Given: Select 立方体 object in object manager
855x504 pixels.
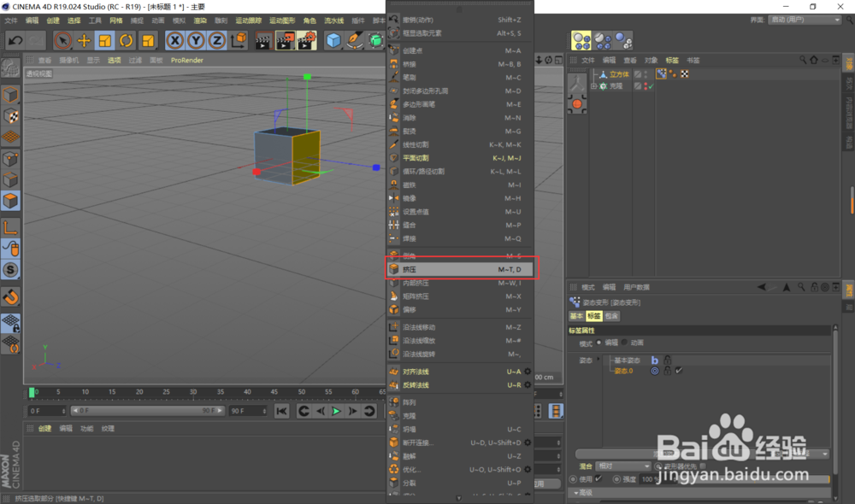Looking at the screenshot, I should 619,74.
